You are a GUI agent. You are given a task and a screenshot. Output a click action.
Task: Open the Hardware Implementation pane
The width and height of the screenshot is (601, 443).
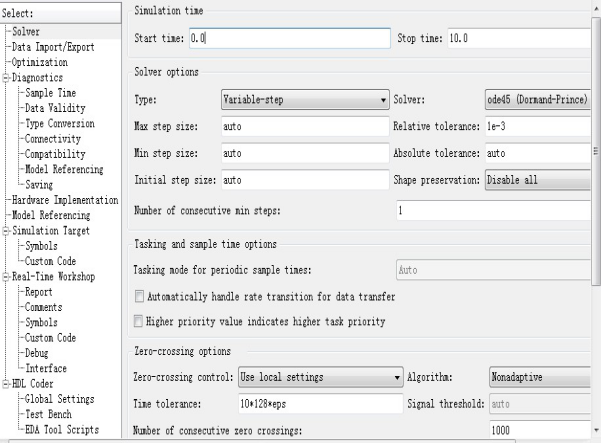click(65, 200)
